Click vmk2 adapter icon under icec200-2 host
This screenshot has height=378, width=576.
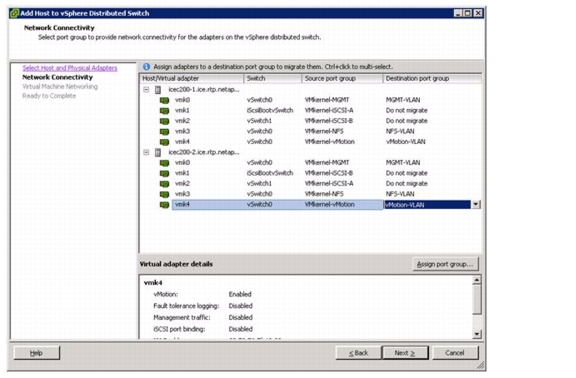(164, 184)
